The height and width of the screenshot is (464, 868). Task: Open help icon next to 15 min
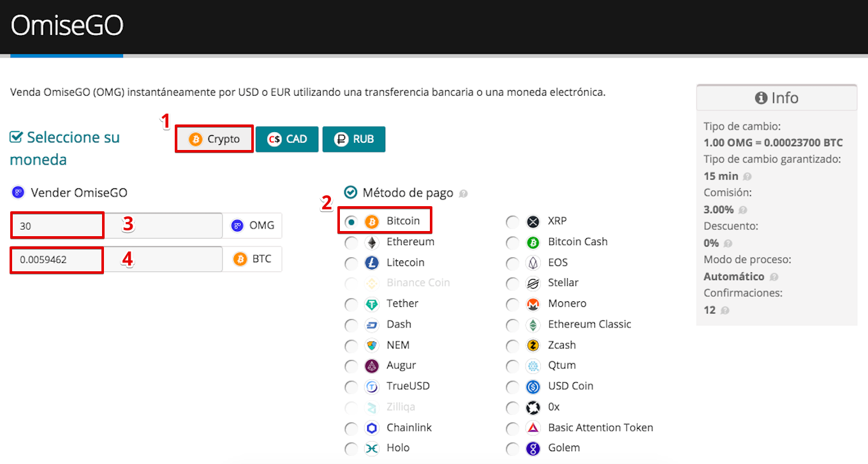[x=747, y=177]
